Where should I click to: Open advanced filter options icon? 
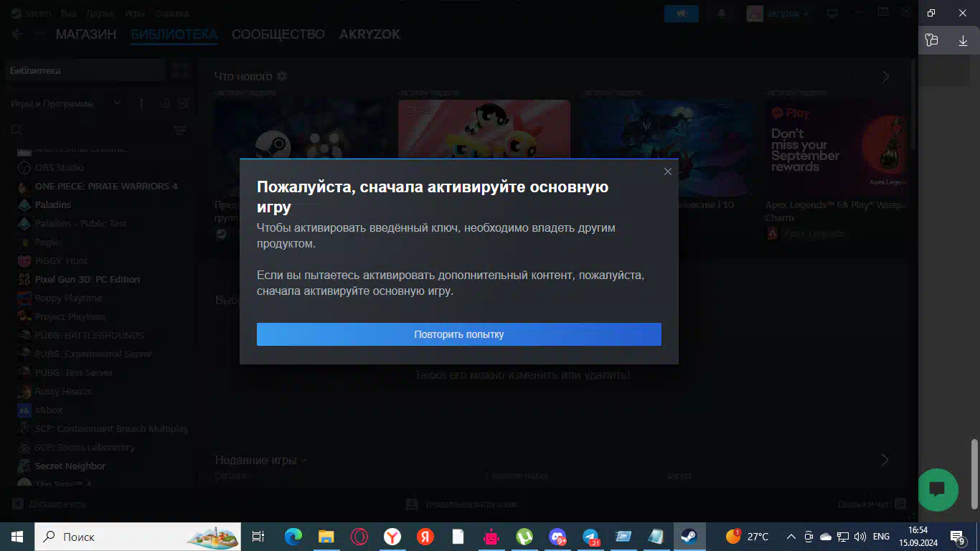(180, 130)
